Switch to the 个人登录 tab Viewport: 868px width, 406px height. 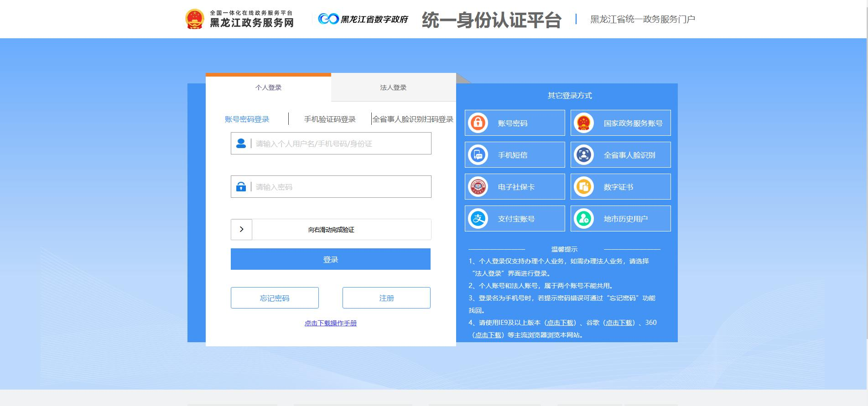click(x=268, y=87)
